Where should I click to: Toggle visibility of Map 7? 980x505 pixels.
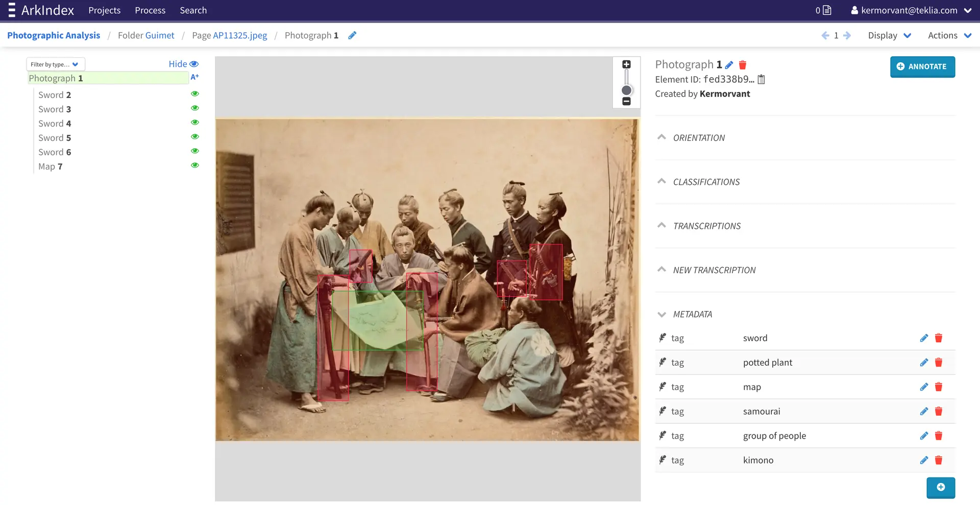pyautogui.click(x=194, y=165)
